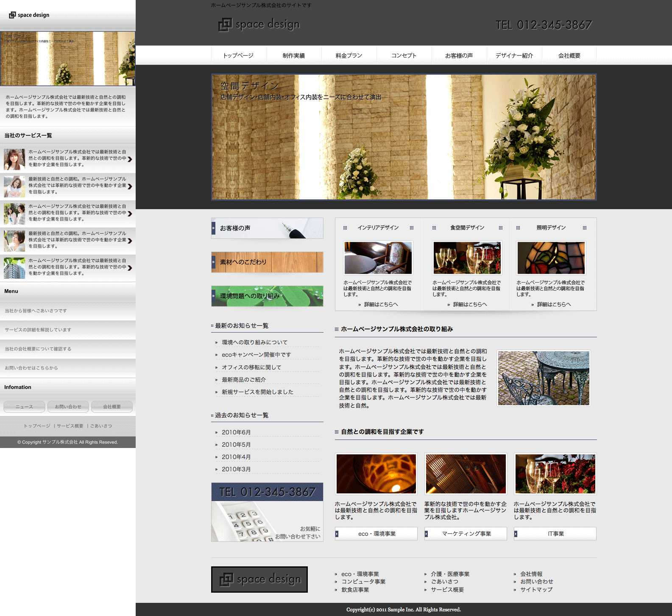672x616 pixels.
Task: Click the ニュース button under Infomation
Action: [24, 406]
